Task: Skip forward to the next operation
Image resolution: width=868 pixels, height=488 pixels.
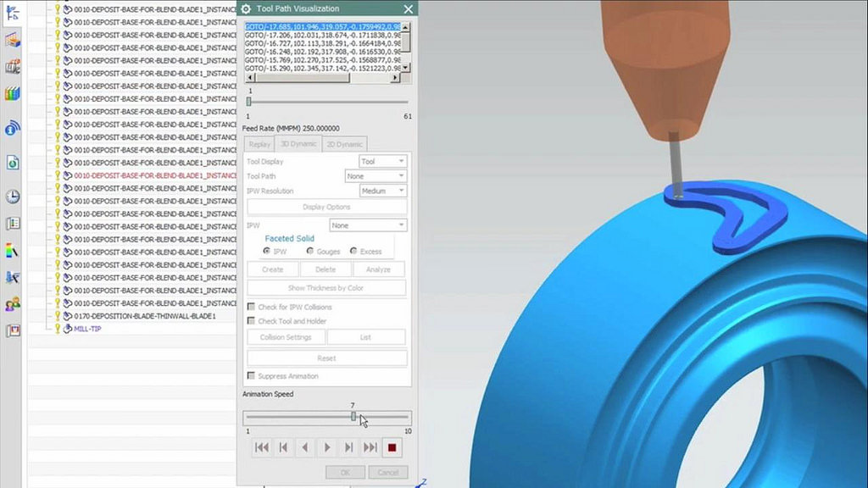Action: point(370,447)
